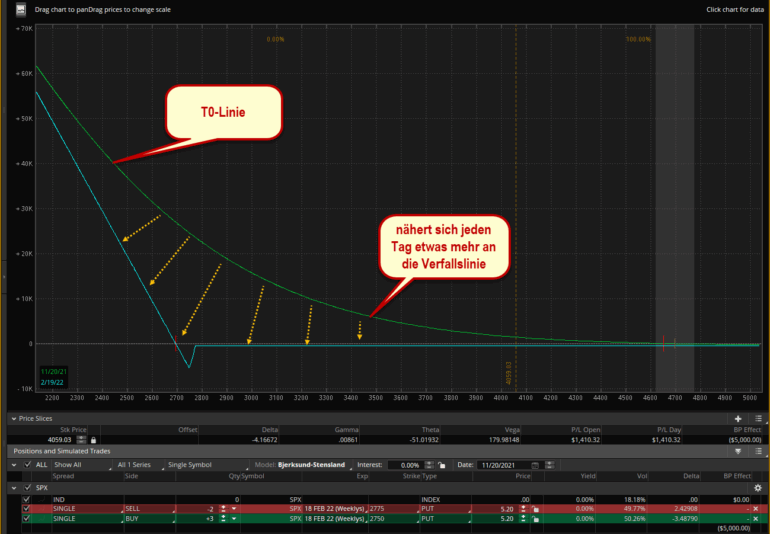Remove the SELL put position row
770x534 pixels.
(x=755, y=509)
